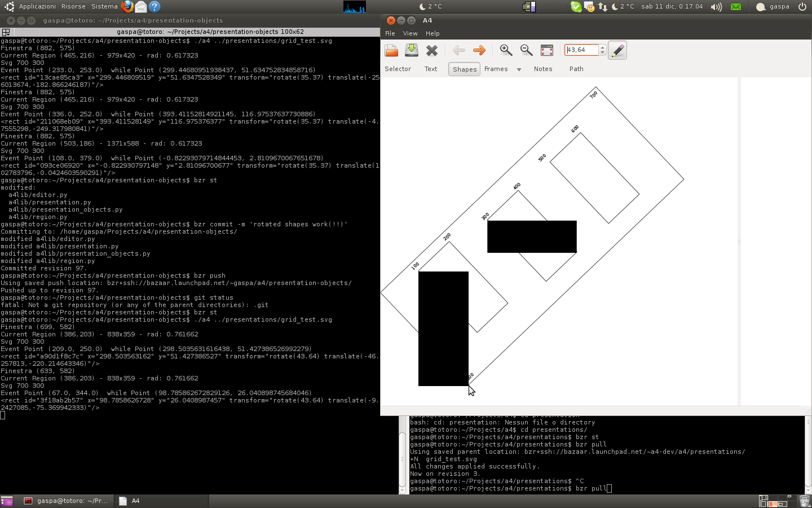812x508 pixels.
Task: Click the Open file folder icon
Action: [391, 51]
